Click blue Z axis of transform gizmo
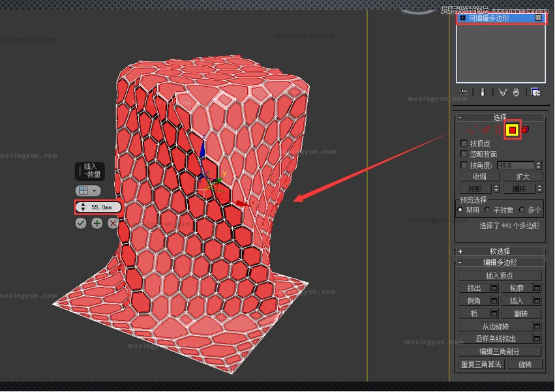The height and width of the screenshot is (392, 555). tap(202, 150)
